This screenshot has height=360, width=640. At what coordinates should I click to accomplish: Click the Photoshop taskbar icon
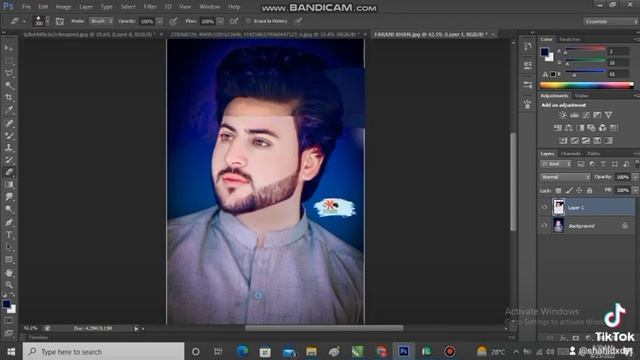pos(403,351)
